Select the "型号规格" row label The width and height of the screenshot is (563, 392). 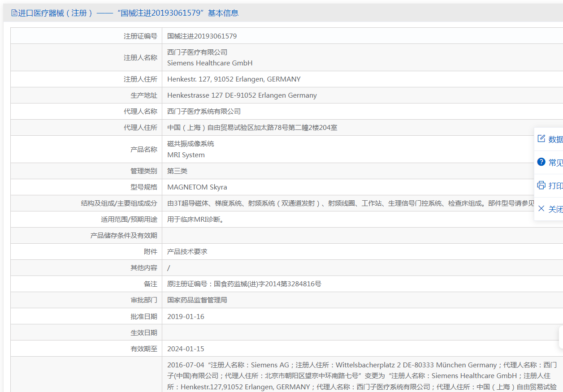(144, 187)
